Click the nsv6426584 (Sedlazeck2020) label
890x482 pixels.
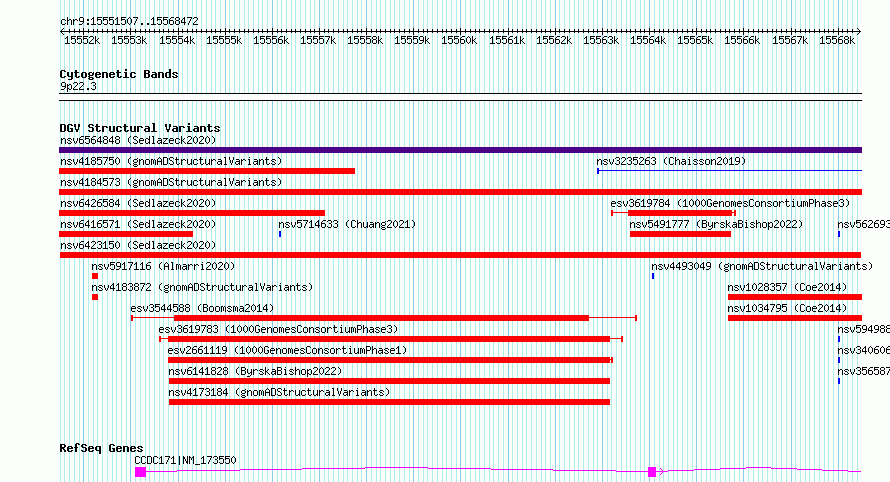pyautogui.click(x=138, y=203)
